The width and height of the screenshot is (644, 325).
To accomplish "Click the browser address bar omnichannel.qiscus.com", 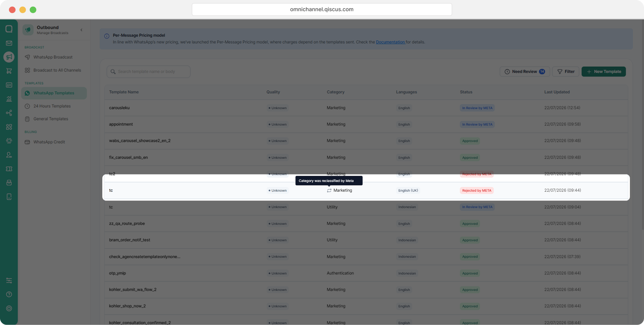I will click(x=322, y=9).
